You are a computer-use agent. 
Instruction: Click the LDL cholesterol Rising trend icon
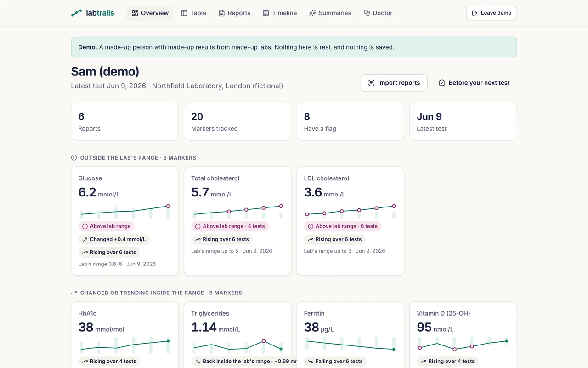311,239
